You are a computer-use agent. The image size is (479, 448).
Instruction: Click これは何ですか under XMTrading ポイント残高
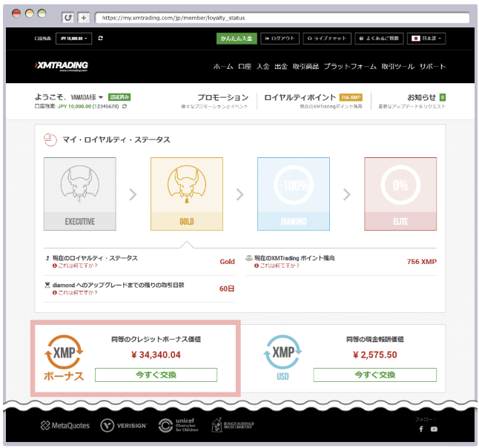(x=277, y=266)
